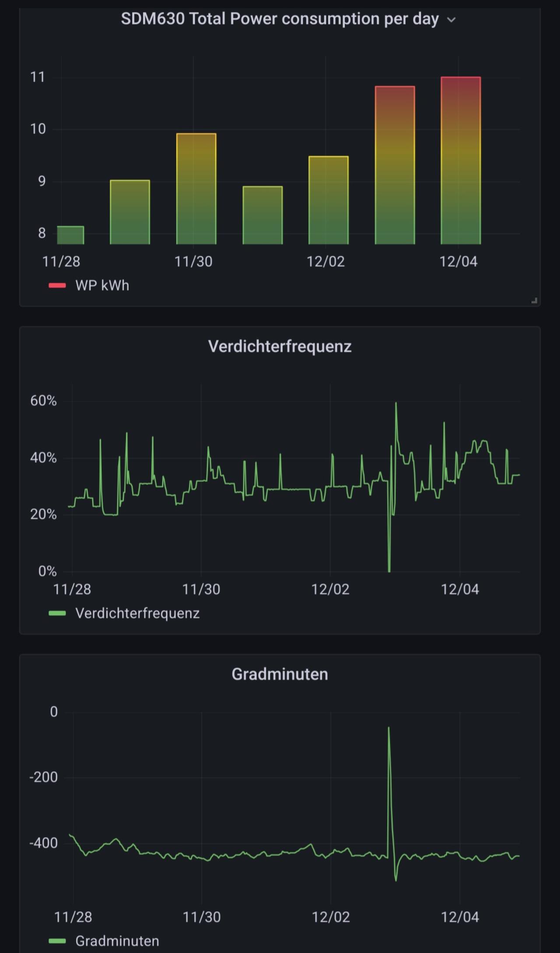The height and width of the screenshot is (953, 560).
Task: Select the bar between 11/28 and 11/30
Action: tap(130, 212)
